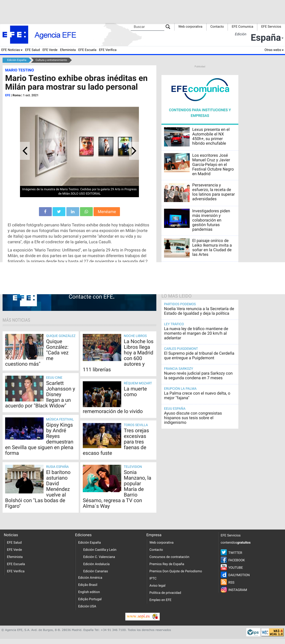
Task: Open the www.sepi.es banner
Action: 142,616
